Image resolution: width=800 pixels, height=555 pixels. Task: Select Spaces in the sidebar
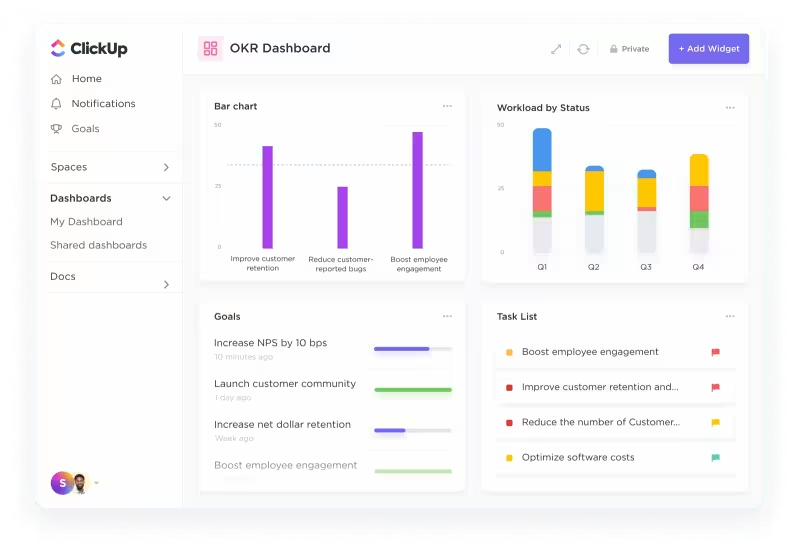tap(69, 167)
